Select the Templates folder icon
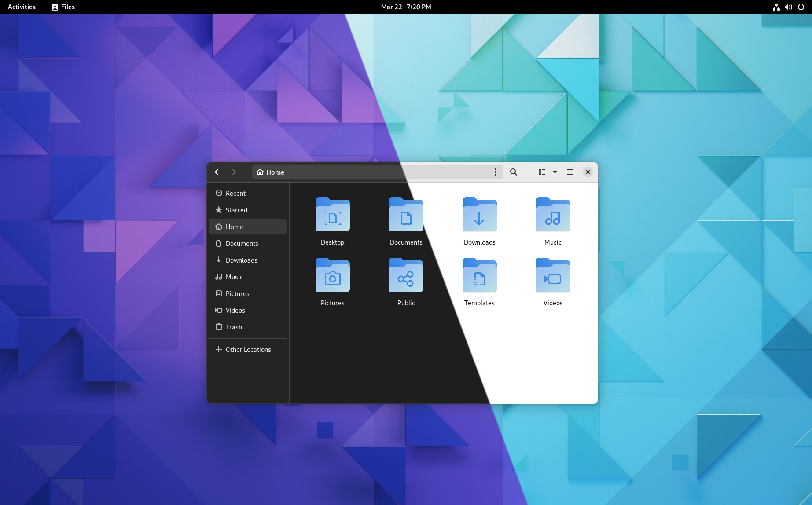 tap(480, 275)
